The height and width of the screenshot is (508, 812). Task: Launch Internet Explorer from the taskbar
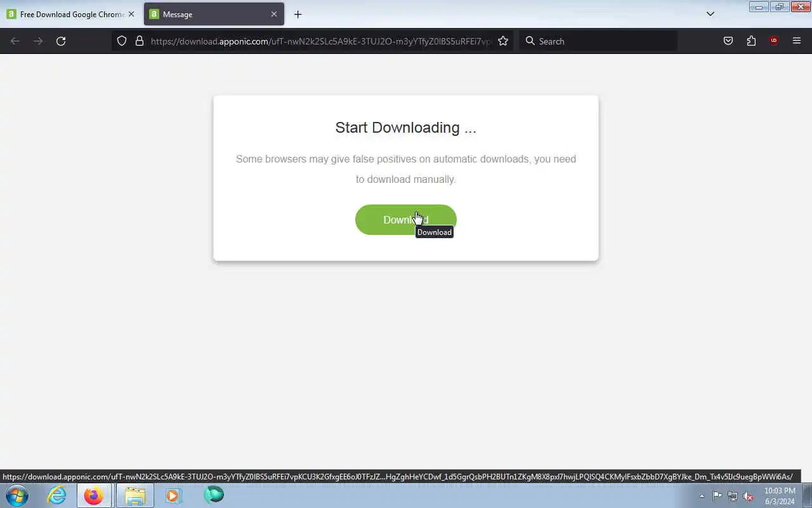pos(57,495)
